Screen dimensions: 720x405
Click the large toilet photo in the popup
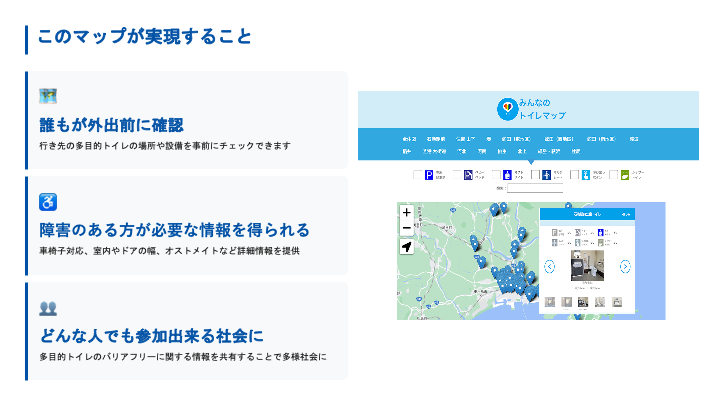pyautogui.click(x=585, y=267)
